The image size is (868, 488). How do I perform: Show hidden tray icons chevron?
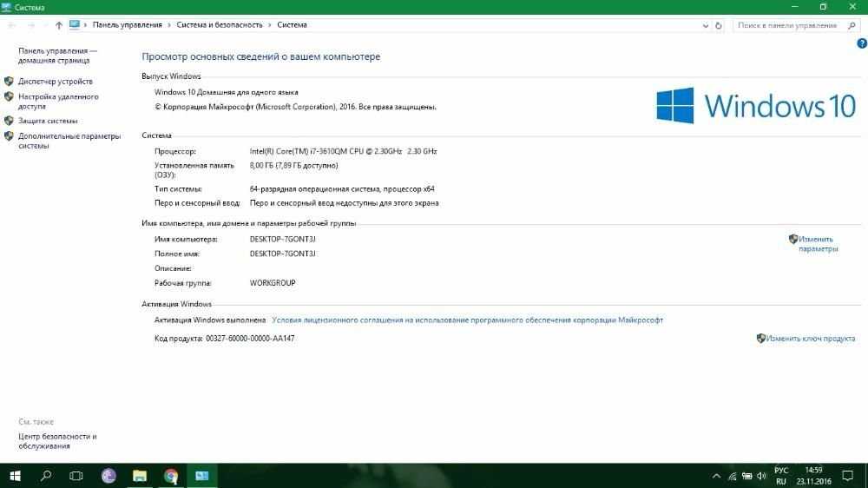(x=716, y=477)
